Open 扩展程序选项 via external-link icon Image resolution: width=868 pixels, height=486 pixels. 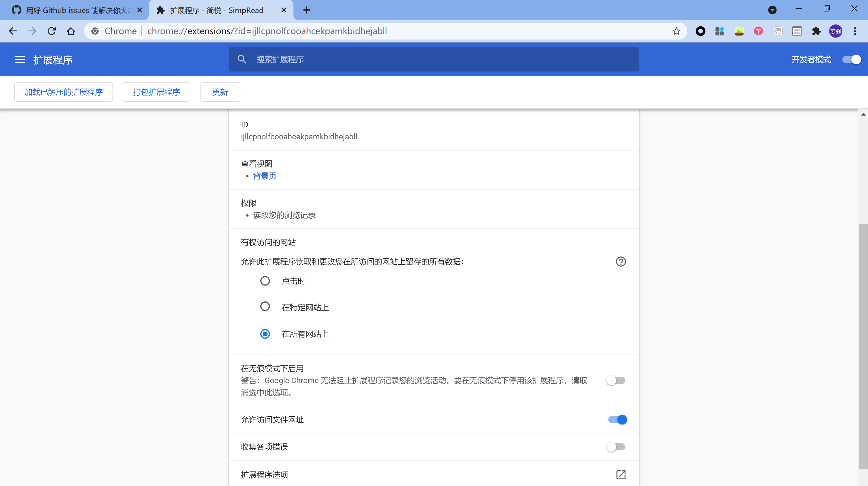point(621,475)
